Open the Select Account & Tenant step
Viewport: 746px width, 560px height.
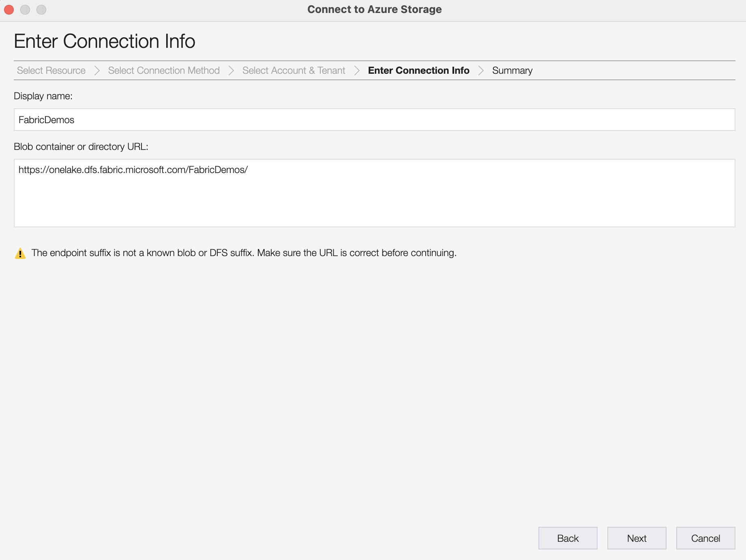click(294, 70)
